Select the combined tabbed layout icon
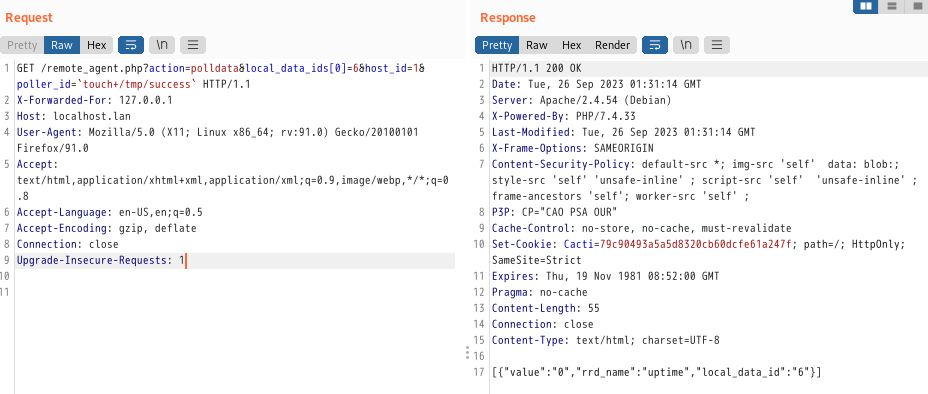The width and height of the screenshot is (928, 394). [x=916, y=7]
